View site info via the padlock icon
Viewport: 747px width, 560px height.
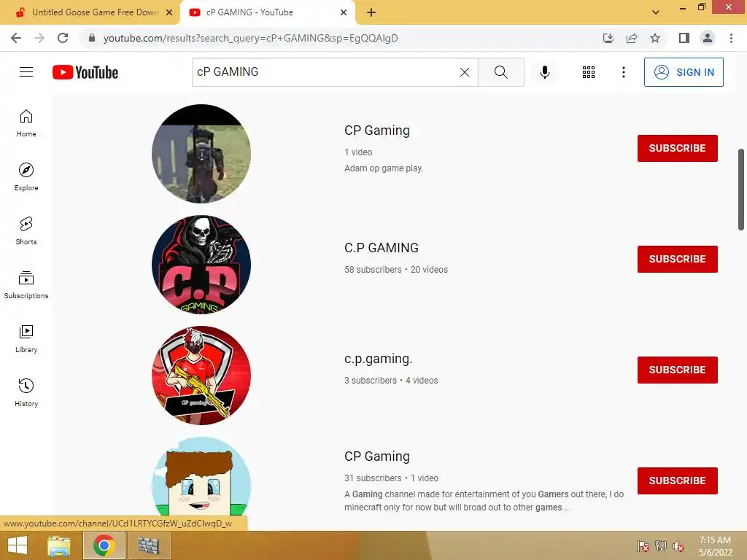tap(92, 38)
